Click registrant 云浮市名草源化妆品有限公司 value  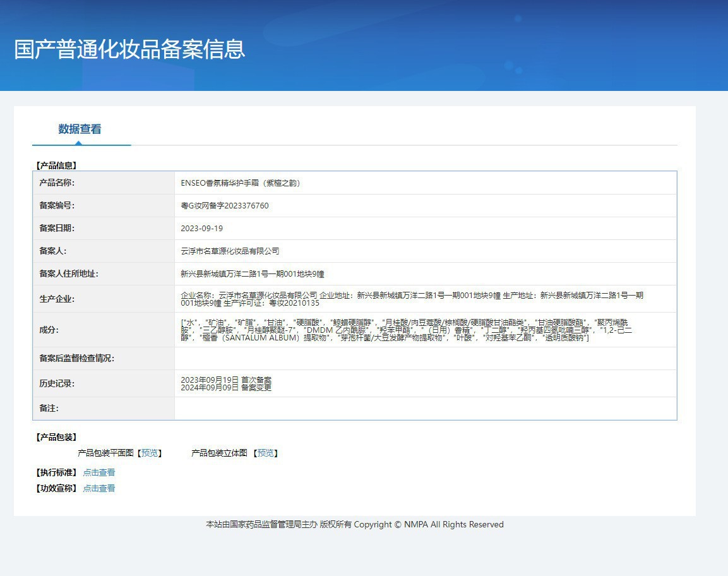[230, 251]
